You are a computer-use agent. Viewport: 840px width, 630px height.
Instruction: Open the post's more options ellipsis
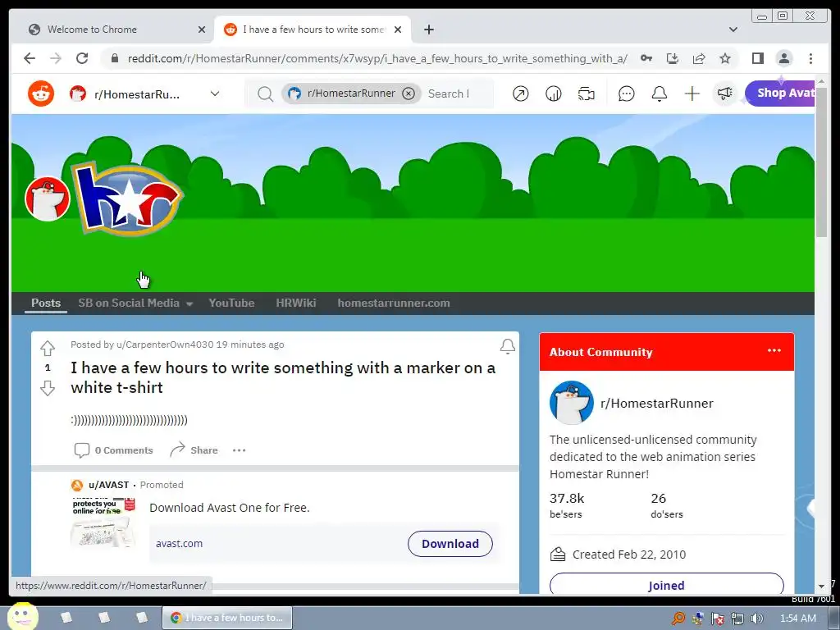239,450
